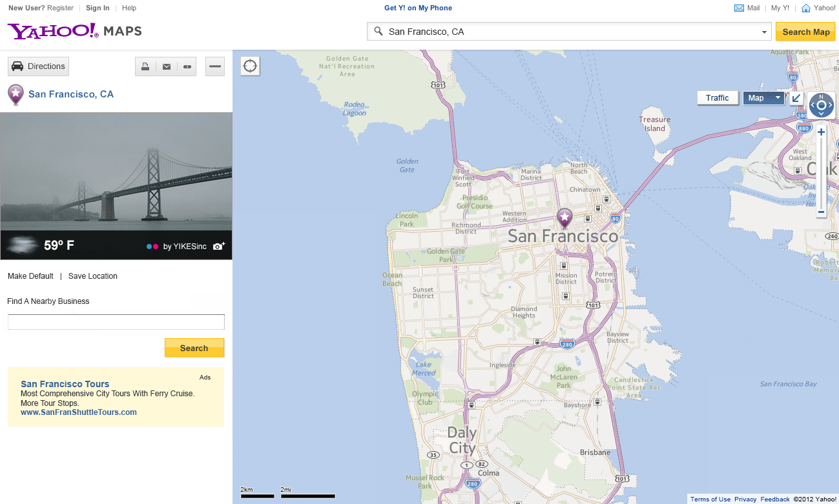Toggle the Traffic overlay button
The width and height of the screenshot is (839, 504).
717,98
